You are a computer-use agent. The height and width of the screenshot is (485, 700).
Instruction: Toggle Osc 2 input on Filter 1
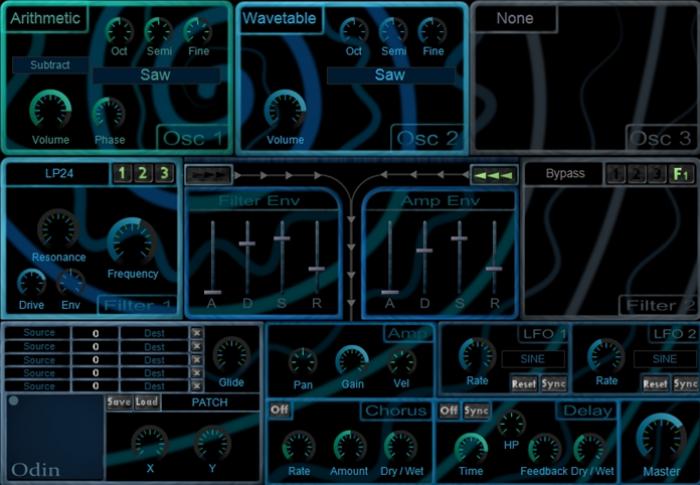(142, 174)
